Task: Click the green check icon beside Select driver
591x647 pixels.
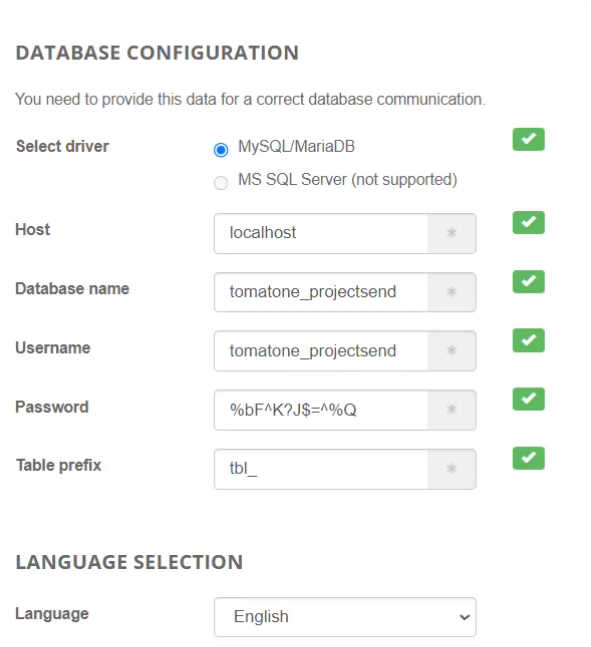Action: [x=528, y=139]
